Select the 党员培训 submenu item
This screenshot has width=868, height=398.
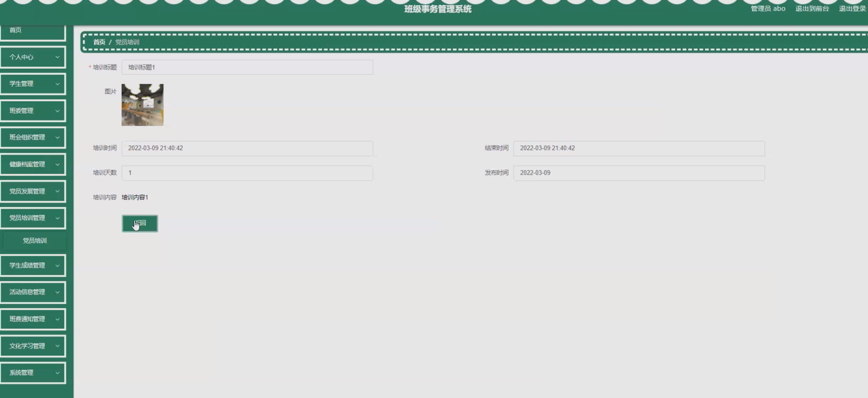click(35, 240)
